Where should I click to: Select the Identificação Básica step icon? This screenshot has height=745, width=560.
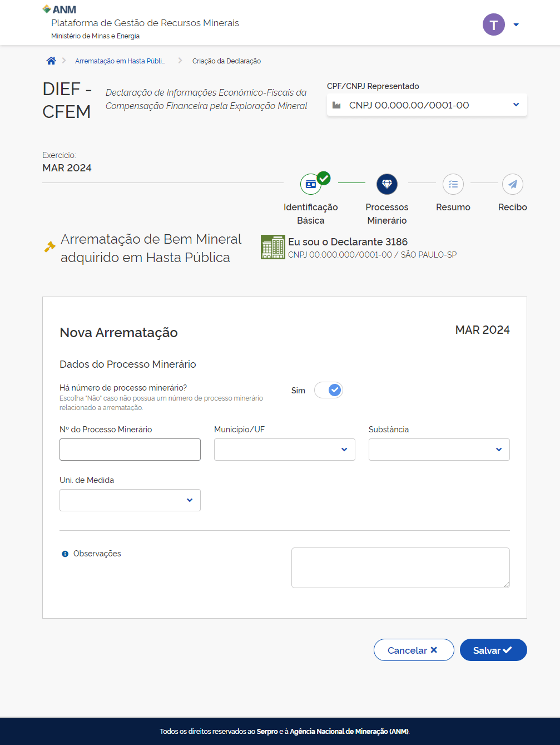[x=311, y=184]
